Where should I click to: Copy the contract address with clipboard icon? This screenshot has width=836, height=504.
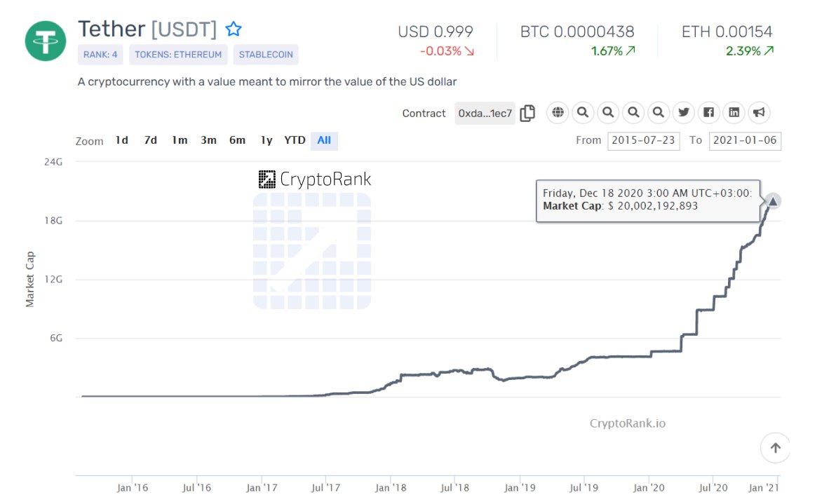tap(527, 113)
